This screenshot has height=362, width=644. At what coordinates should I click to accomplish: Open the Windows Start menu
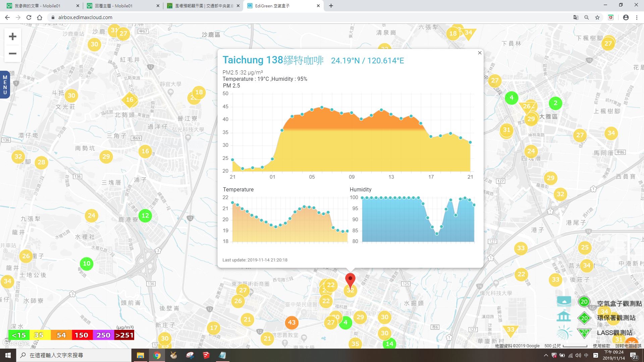[x=8, y=355]
